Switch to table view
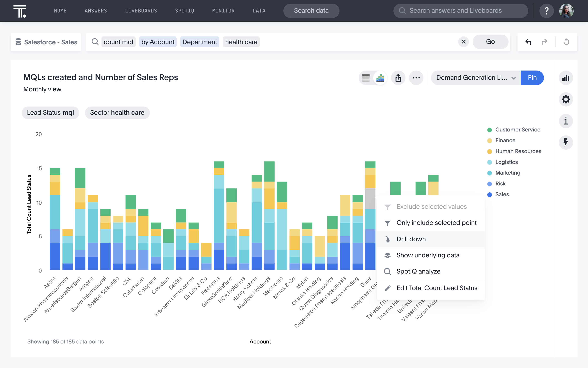The width and height of the screenshot is (588, 368). (x=366, y=78)
